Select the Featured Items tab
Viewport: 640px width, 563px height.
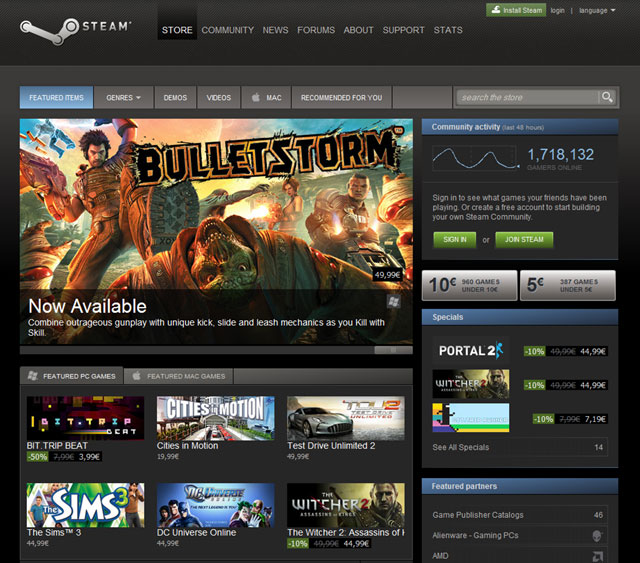coord(56,97)
